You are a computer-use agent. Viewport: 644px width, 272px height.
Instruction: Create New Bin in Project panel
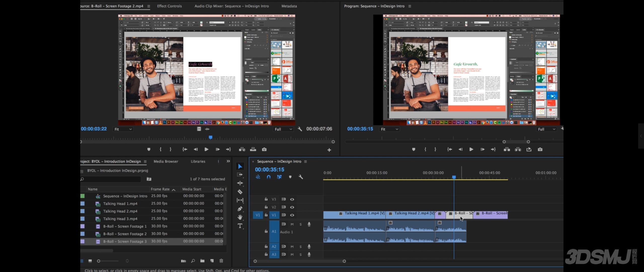coord(202,261)
